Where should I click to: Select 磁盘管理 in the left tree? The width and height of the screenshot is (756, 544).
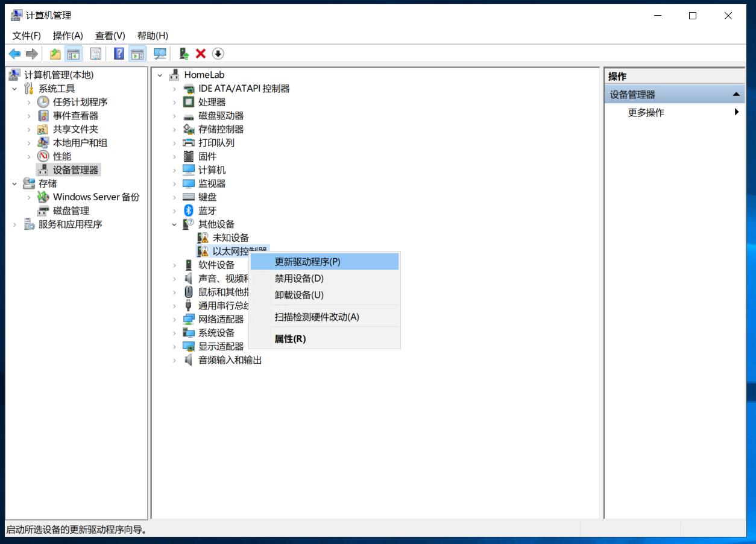pos(71,210)
